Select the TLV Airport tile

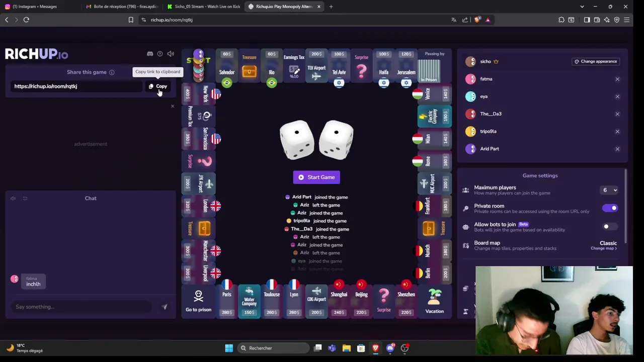tap(316, 66)
